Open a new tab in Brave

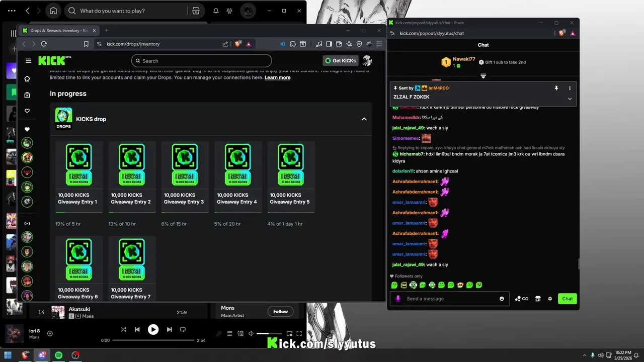click(x=106, y=30)
